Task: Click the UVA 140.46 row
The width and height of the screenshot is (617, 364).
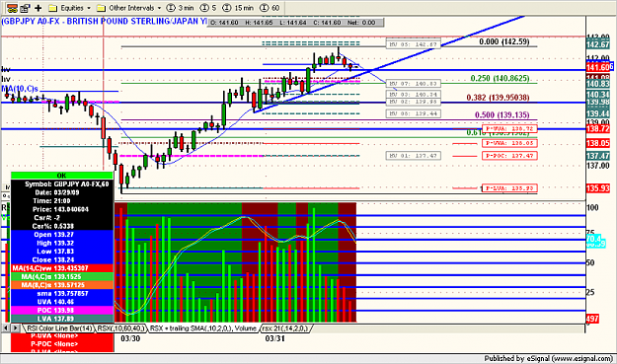Action: (x=62, y=302)
